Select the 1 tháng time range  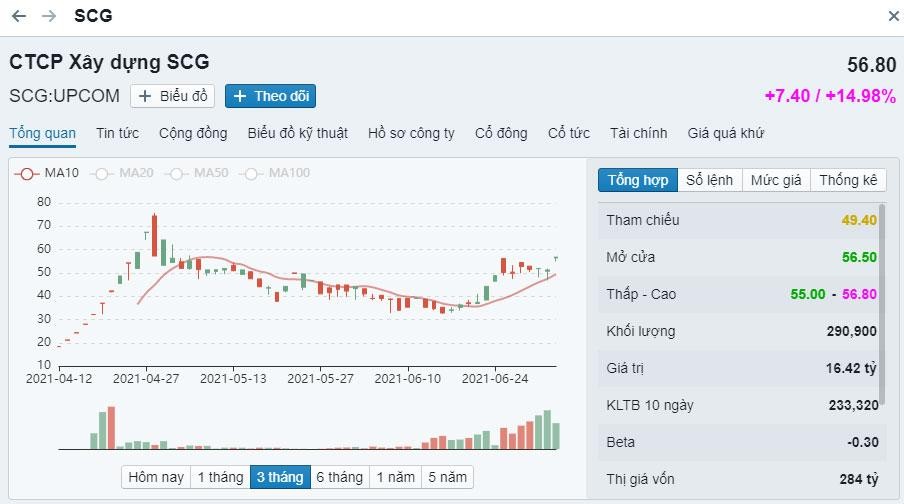coord(220,477)
